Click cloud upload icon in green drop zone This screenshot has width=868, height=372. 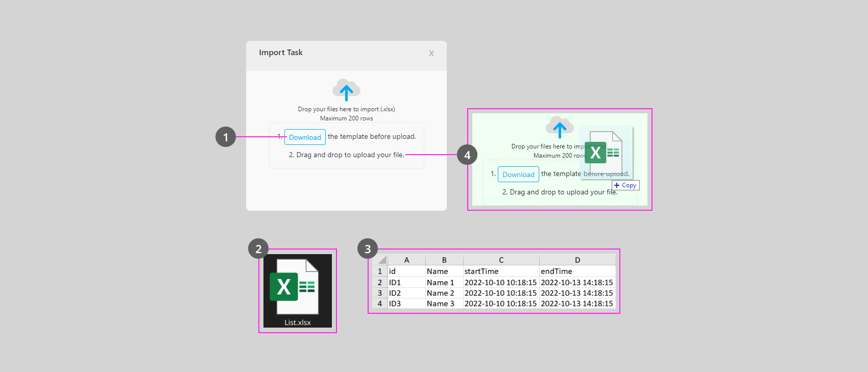[559, 128]
